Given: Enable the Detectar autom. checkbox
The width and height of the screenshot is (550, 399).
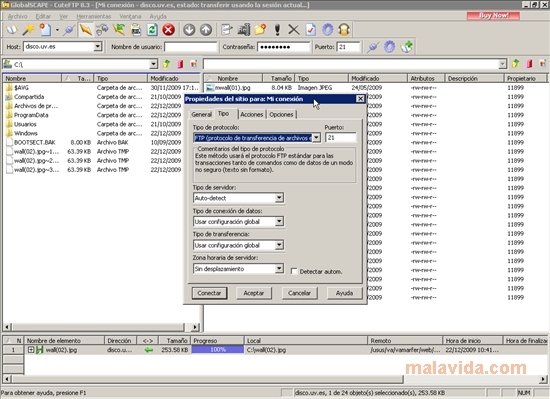Looking at the screenshot, I should [x=294, y=271].
